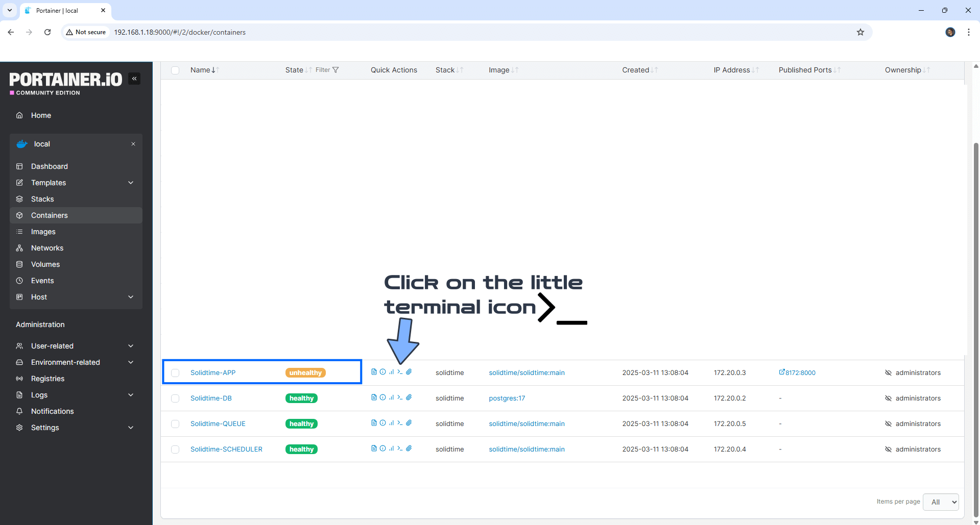Open the Images sidebar item
This screenshot has width=980, height=525.
43,232
